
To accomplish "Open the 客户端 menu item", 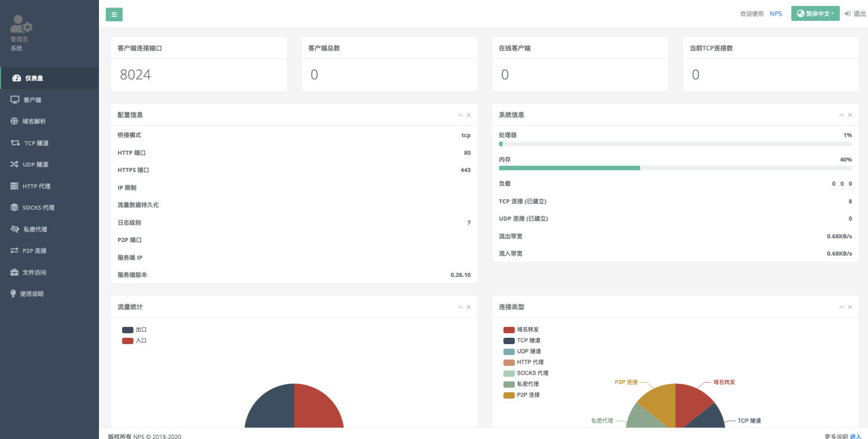I will coord(49,99).
